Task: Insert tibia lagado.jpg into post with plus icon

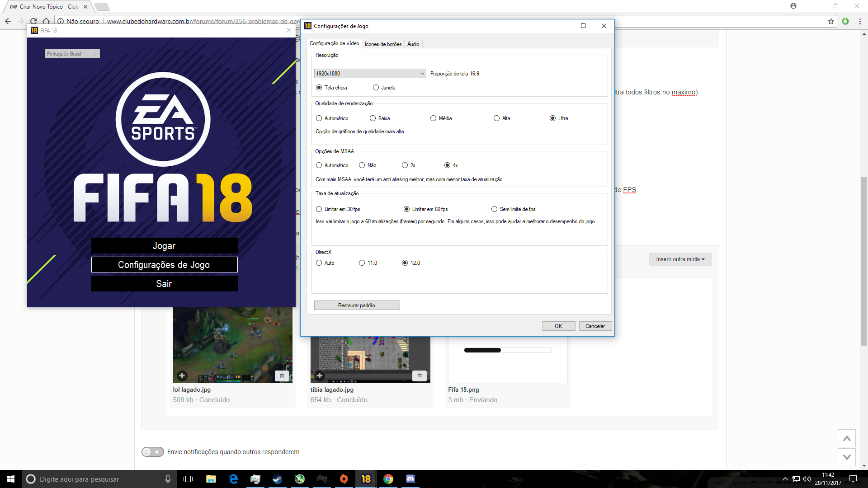Action: pos(320,375)
